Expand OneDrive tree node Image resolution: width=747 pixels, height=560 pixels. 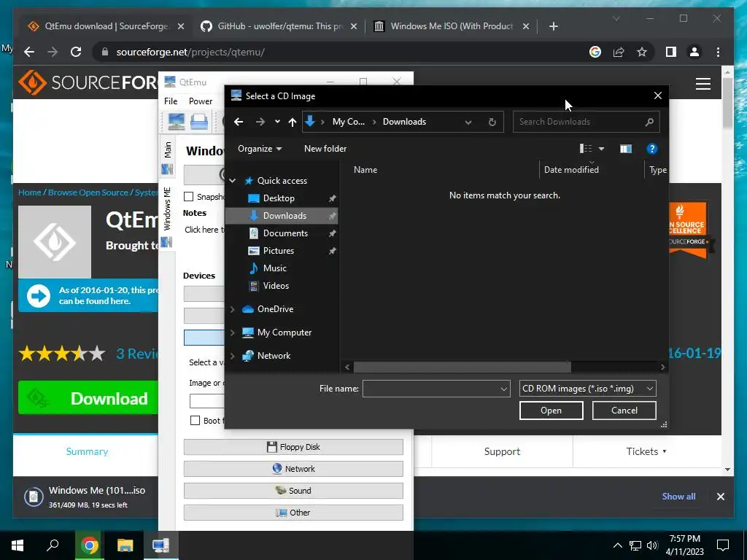pyautogui.click(x=233, y=309)
